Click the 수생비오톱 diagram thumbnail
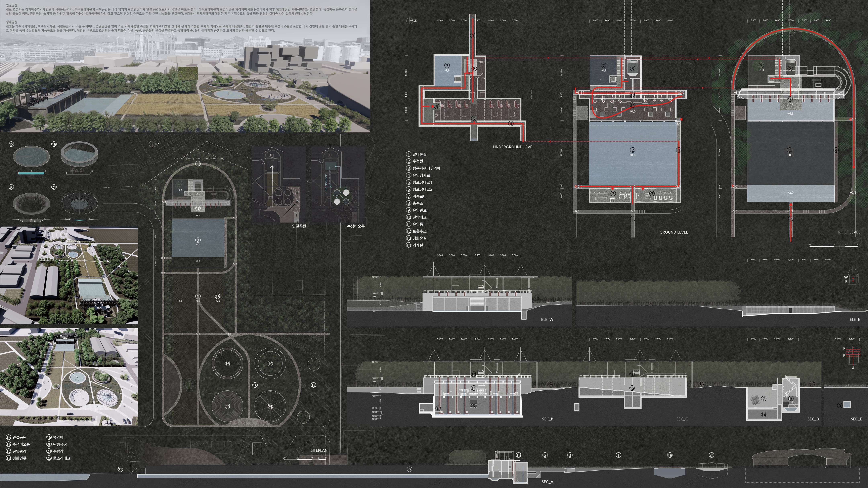 coord(338,185)
